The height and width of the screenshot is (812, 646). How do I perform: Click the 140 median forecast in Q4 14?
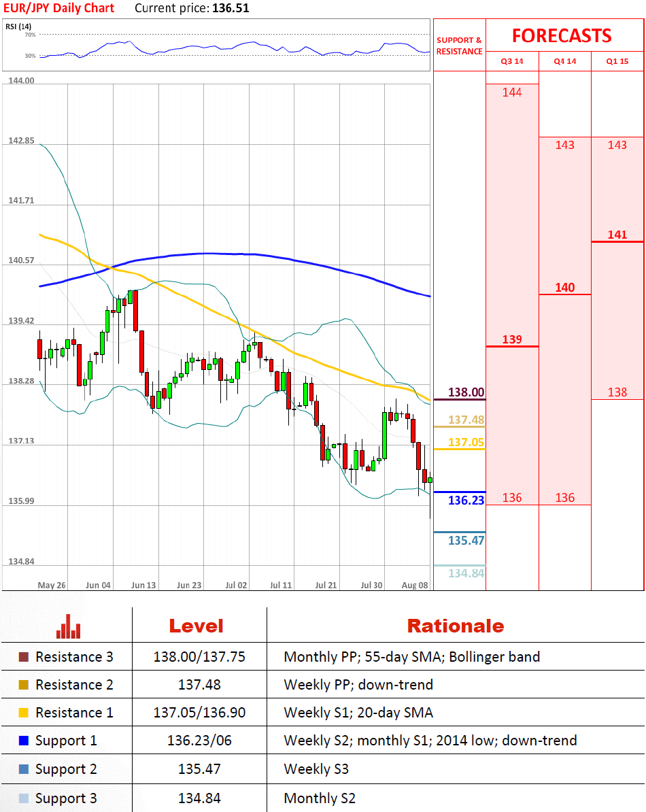564,288
